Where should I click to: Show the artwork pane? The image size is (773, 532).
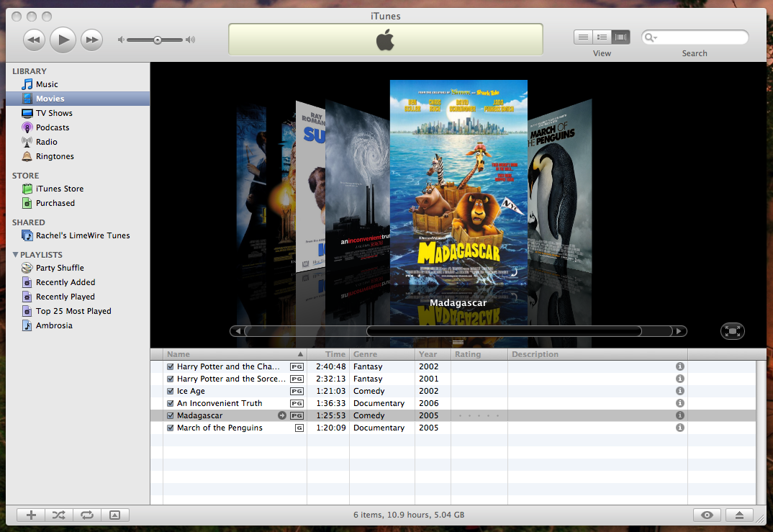coord(116,515)
